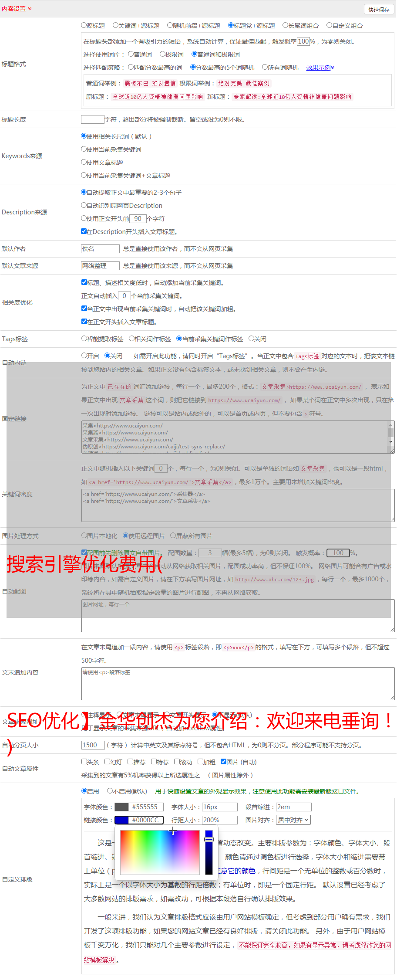Choose 自动识别原网页Description option

[84, 205]
